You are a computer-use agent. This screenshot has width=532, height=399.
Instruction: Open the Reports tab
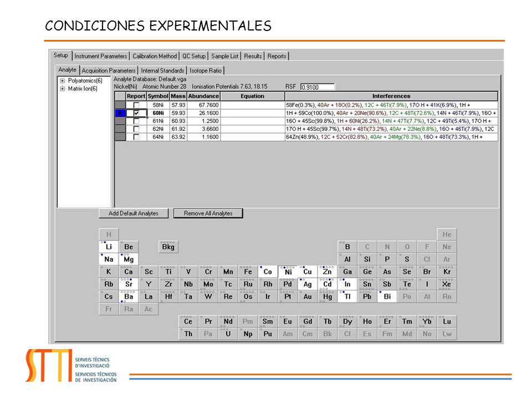(277, 56)
